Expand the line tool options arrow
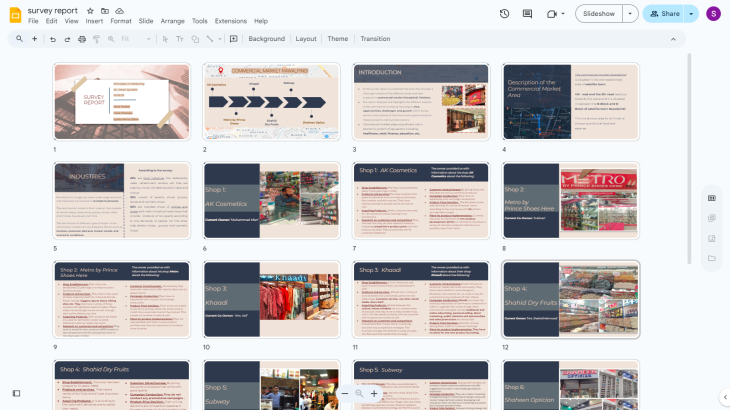 point(220,39)
